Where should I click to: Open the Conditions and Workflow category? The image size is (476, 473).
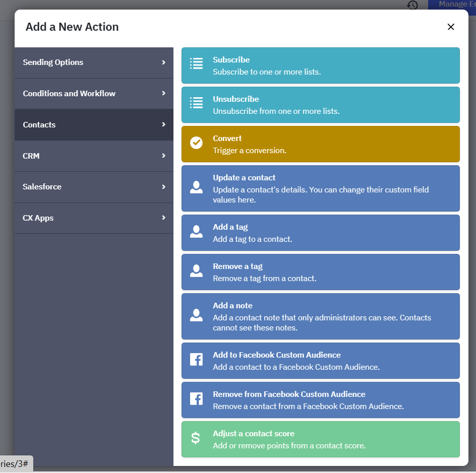(x=94, y=93)
